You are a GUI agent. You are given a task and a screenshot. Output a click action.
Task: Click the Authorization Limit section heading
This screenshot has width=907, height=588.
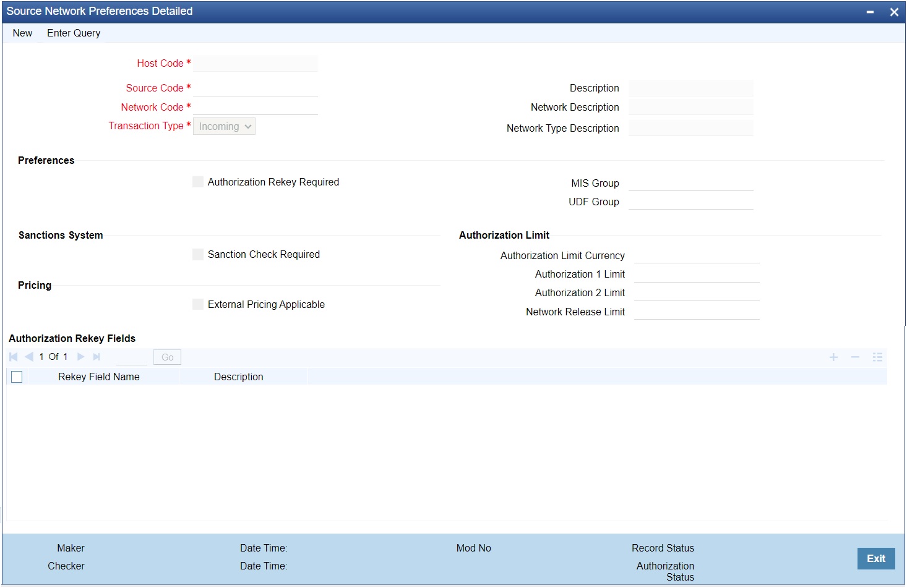point(504,235)
